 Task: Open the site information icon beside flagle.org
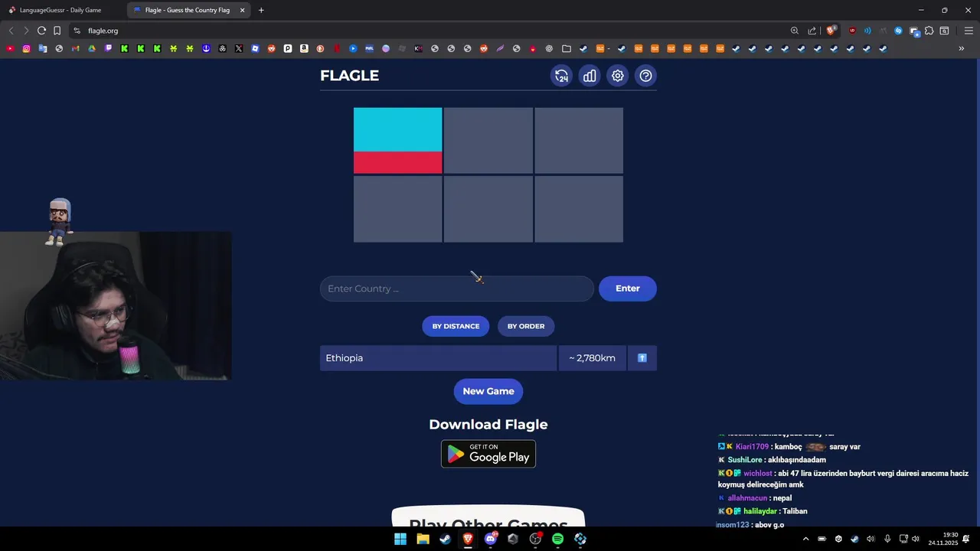click(77, 31)
